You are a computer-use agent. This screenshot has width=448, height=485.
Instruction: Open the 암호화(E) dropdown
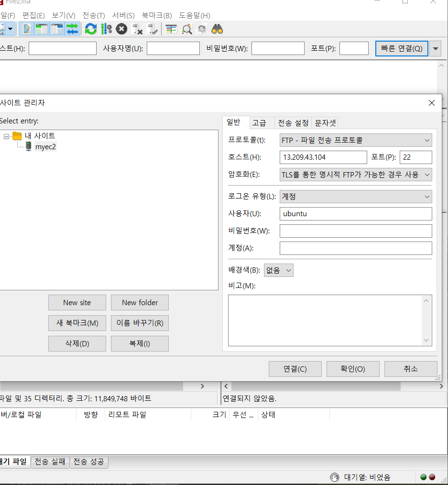point(356,175)
